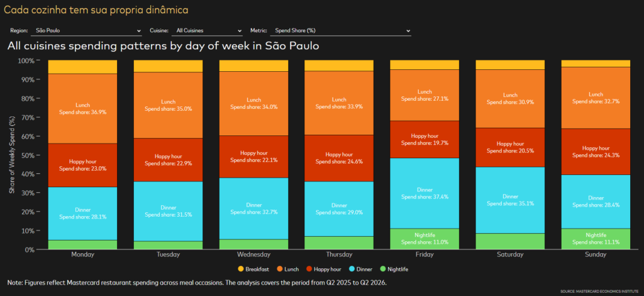Select Wednesday's Dinner segment at 32.7%

pos(253,208)
